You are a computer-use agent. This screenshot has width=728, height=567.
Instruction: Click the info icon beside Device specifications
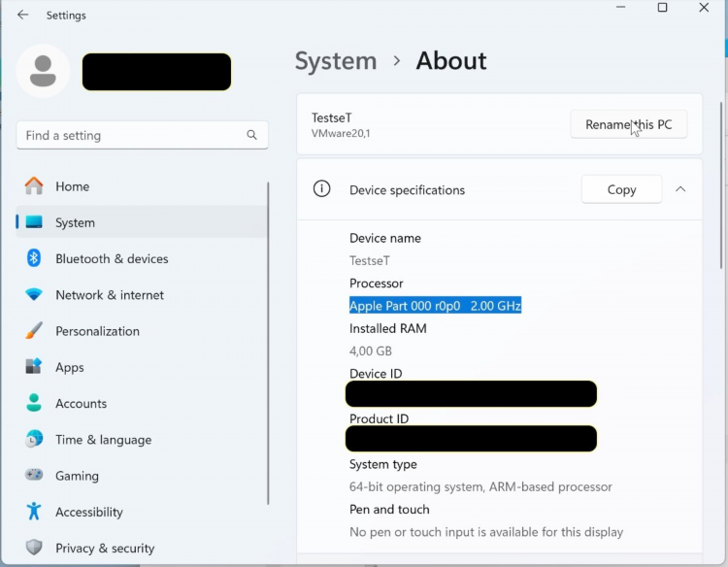[x=321, y=189]
